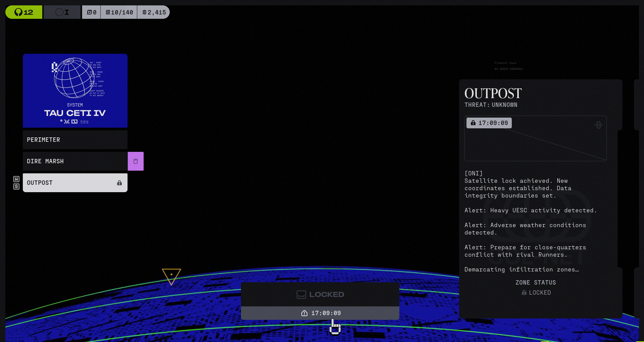Click the stack icon beside 10/140

(x=108, y=12)
